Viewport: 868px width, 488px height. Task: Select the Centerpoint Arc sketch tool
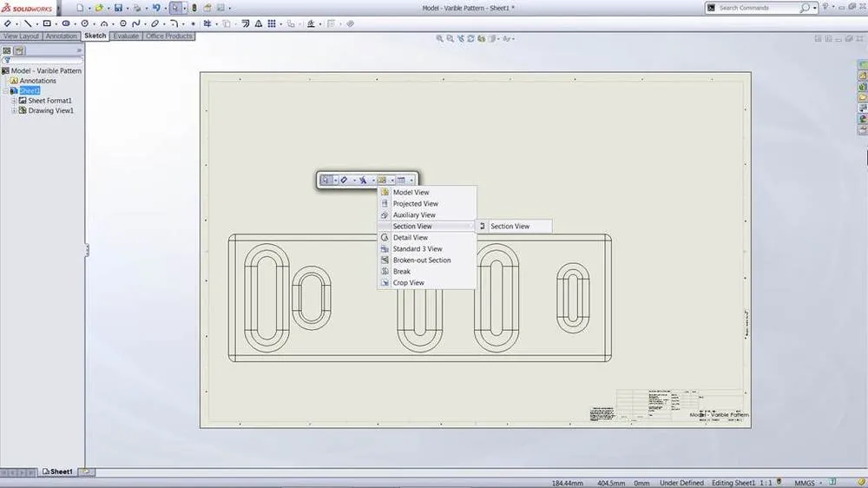click(x=104, y=23)
